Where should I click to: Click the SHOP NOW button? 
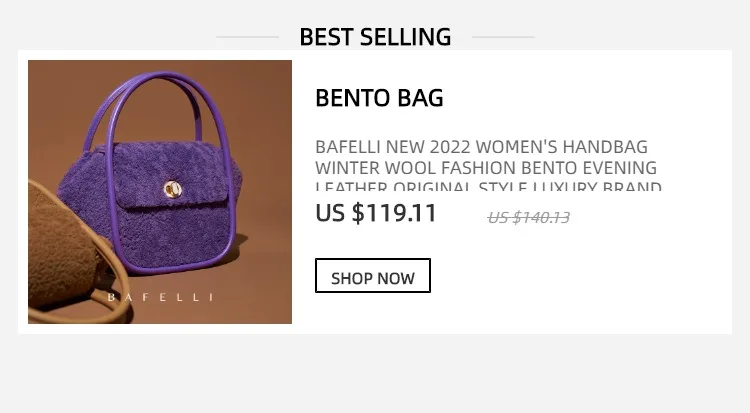(x=373, y=276)
